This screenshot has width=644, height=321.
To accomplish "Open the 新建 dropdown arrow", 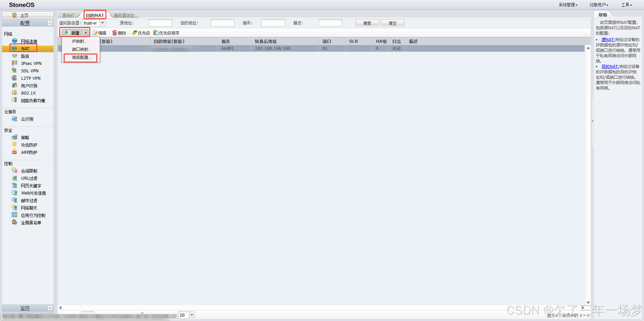I will pos(86,33).
